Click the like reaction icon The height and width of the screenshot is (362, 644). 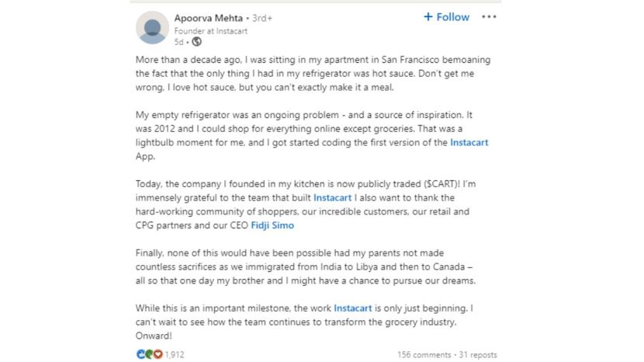tap(140, 354)
